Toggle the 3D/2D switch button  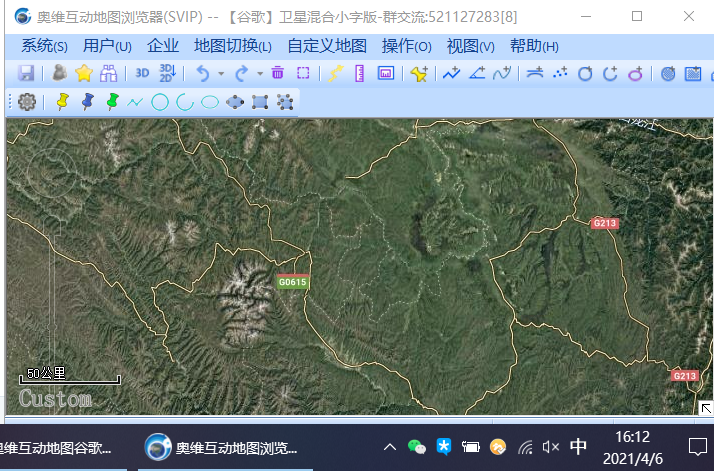[x=167, y=73]
